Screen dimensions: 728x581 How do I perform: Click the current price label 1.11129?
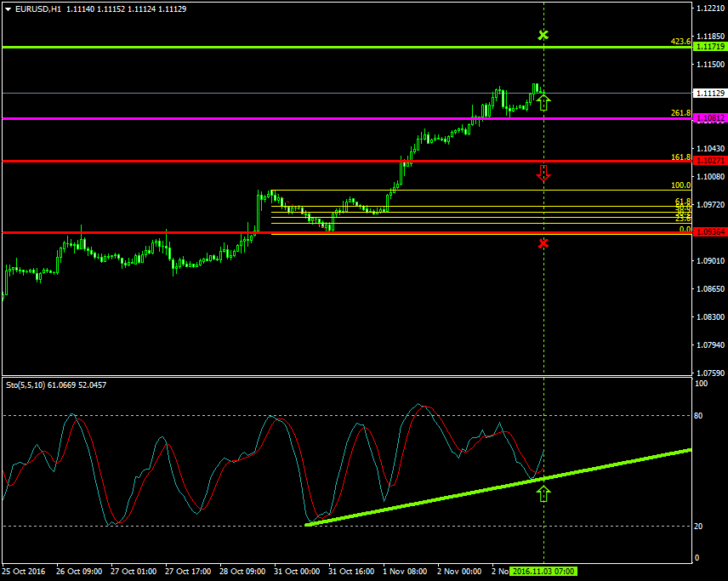[x=710, y=93]
